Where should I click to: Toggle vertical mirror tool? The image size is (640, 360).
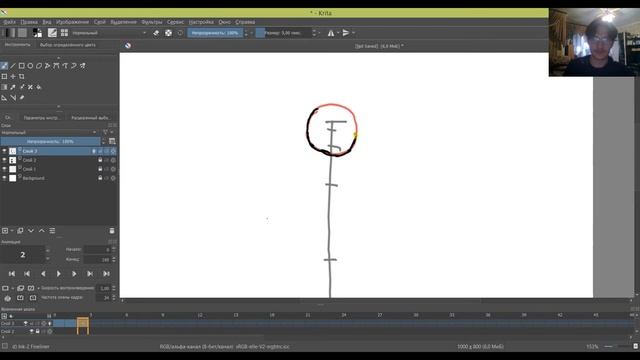(x=346, y=33)
